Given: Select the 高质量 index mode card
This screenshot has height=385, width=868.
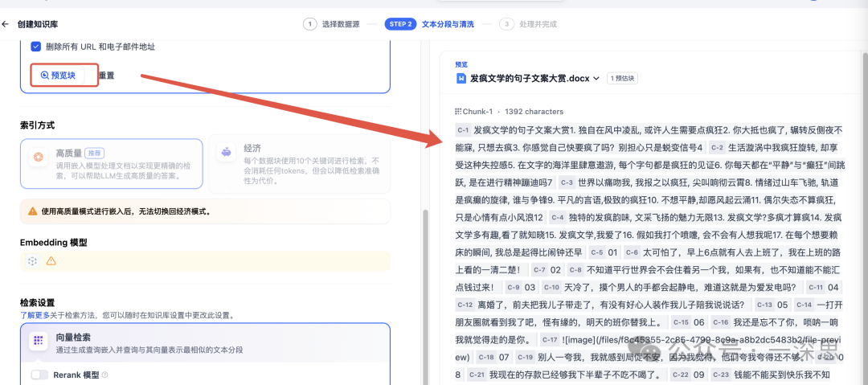Looking at the screenshot, I should pos(111,163).
